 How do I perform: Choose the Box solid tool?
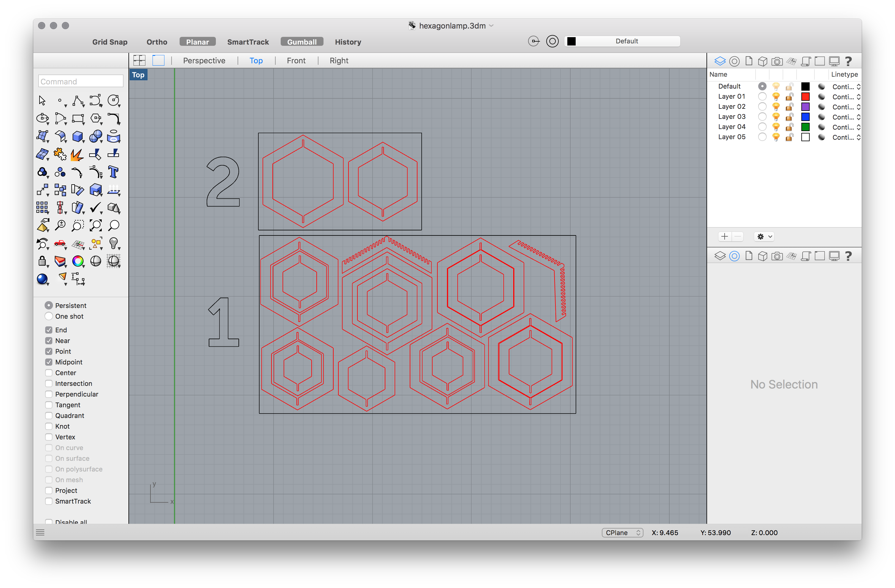tap(78, 136)
